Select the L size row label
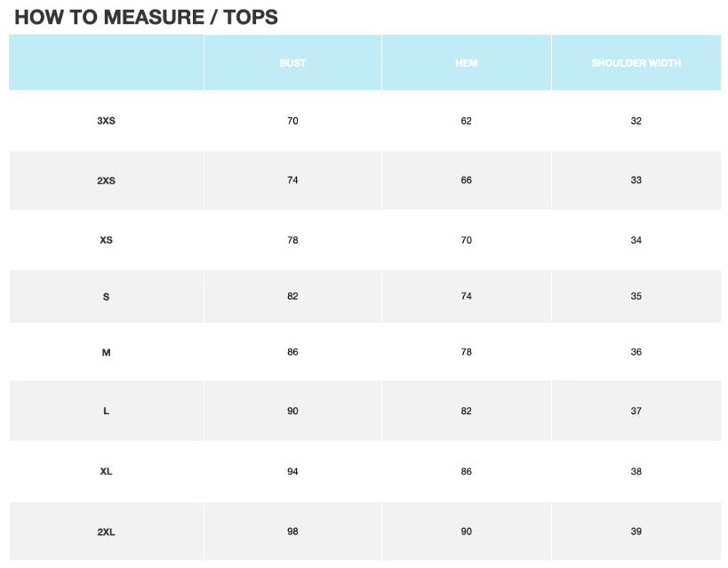Viewport: 728px width, 568px height. coord(106,412)
